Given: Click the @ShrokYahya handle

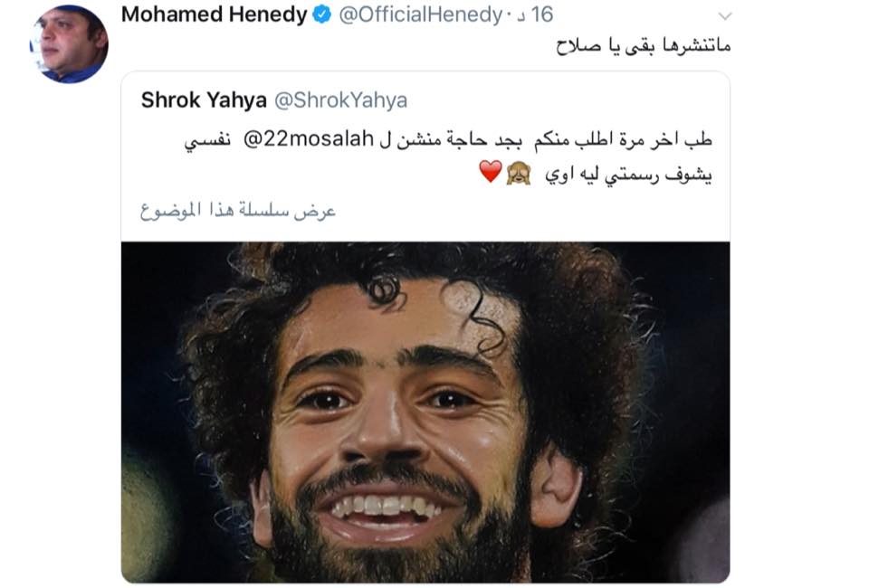Looking at the screenshot, I should 341,100.
